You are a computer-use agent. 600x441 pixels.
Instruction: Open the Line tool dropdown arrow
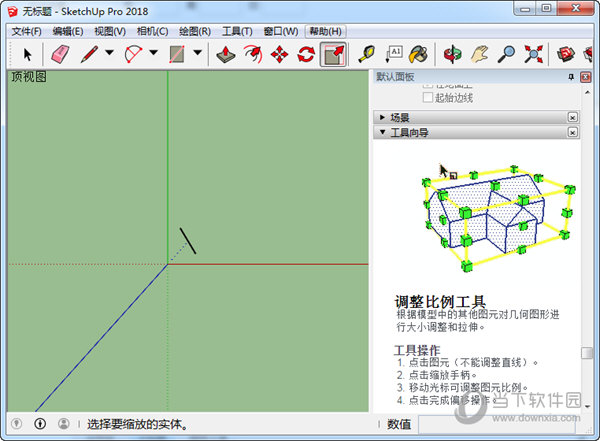pyautogui.click(x=109, y=52)
